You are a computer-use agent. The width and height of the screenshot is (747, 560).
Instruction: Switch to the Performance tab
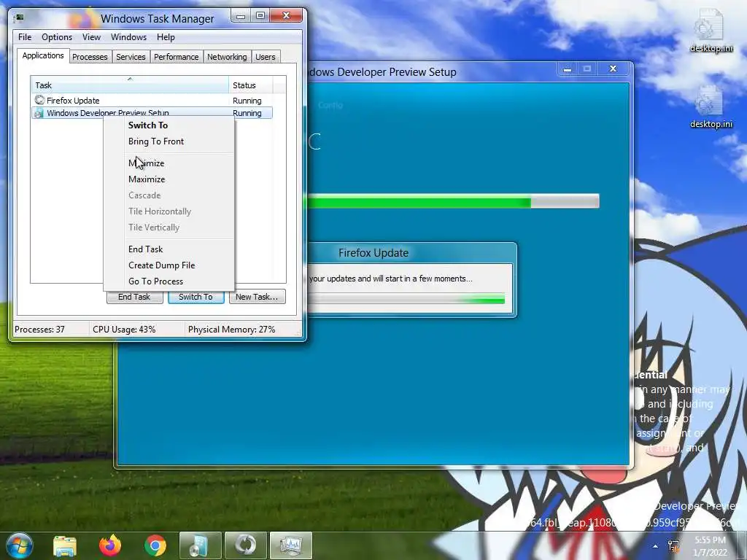coord(177,57)
